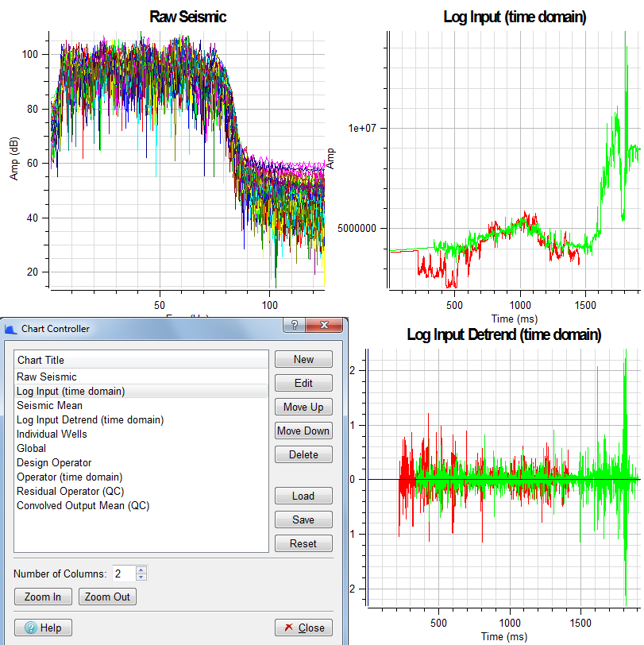Screen dimensions: 644x645
Task: Select Raw Seismic in the chart list
Action: pos(47,377)
